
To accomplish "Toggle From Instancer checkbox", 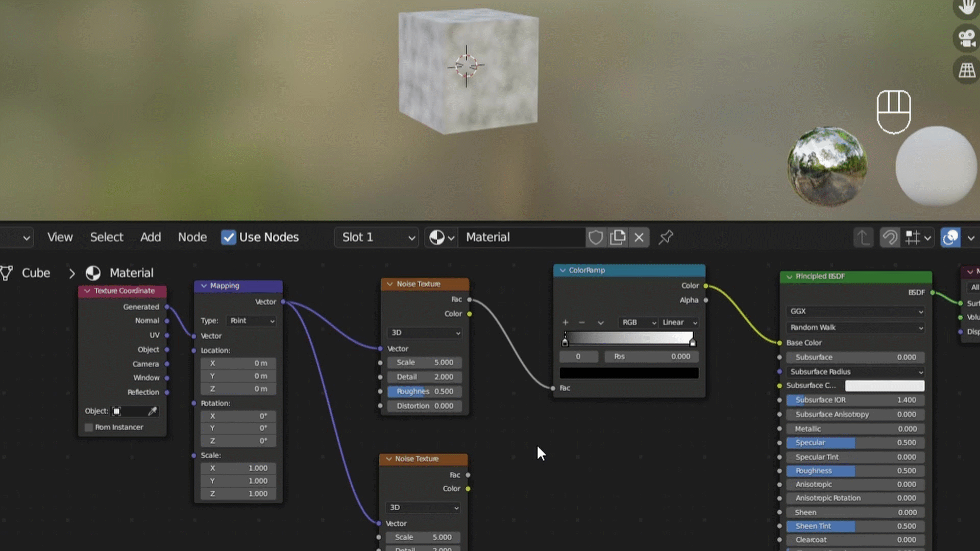I will 88,427.
